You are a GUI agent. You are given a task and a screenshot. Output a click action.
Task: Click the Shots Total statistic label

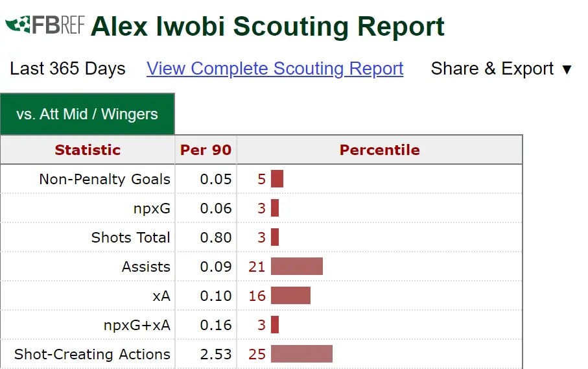[130, 237]
